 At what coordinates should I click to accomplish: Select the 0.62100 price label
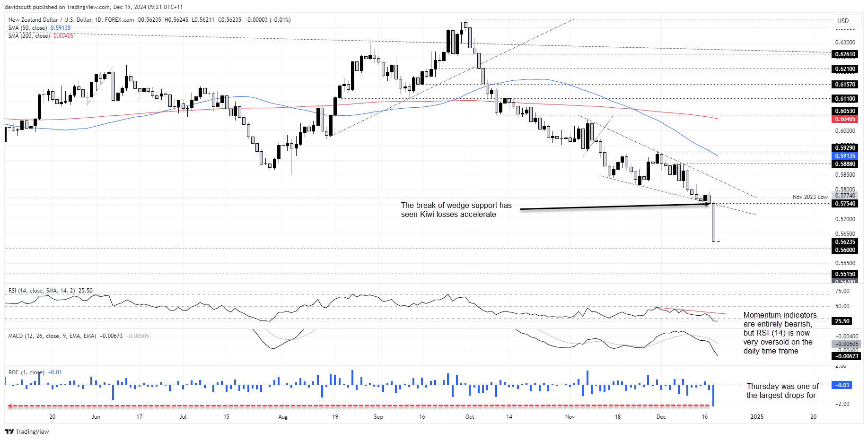click(x=845, y=69)
